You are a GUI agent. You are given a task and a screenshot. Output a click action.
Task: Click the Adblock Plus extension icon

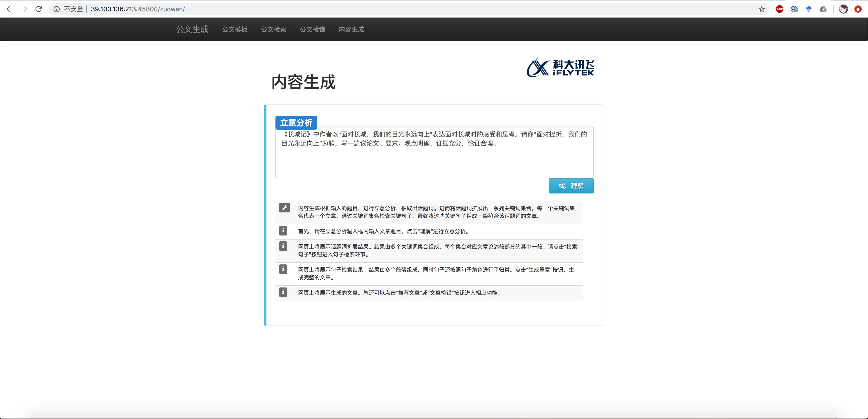779,9
